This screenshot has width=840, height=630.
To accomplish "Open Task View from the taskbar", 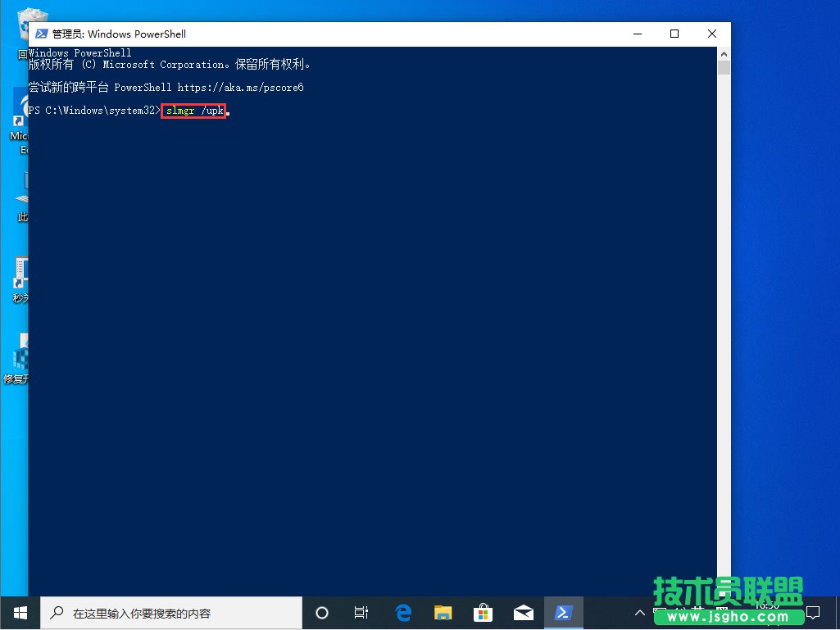I will click(x=361, y=612).
